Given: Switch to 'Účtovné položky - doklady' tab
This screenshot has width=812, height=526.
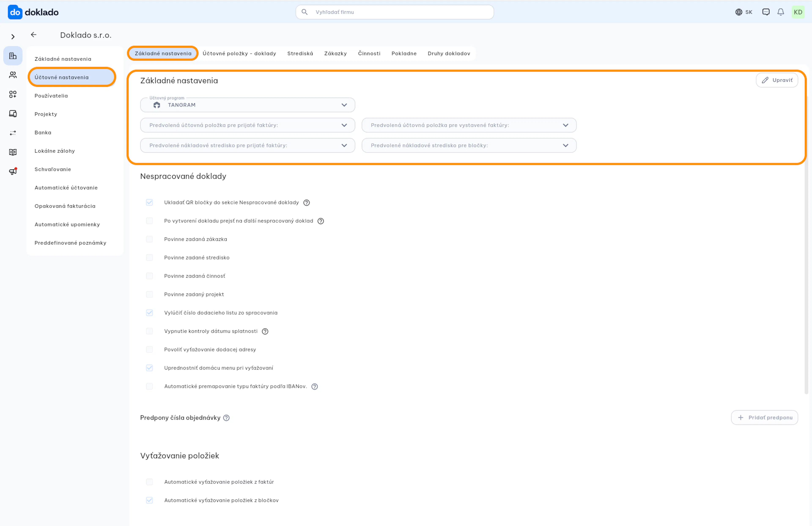Looking at the screenshot, I should pyautogui.click(x=239, y=53).
